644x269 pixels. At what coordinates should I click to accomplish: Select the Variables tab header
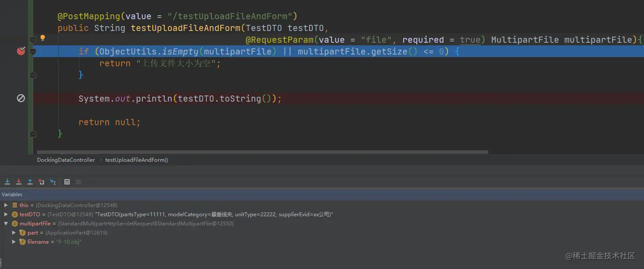click(12, 194)
